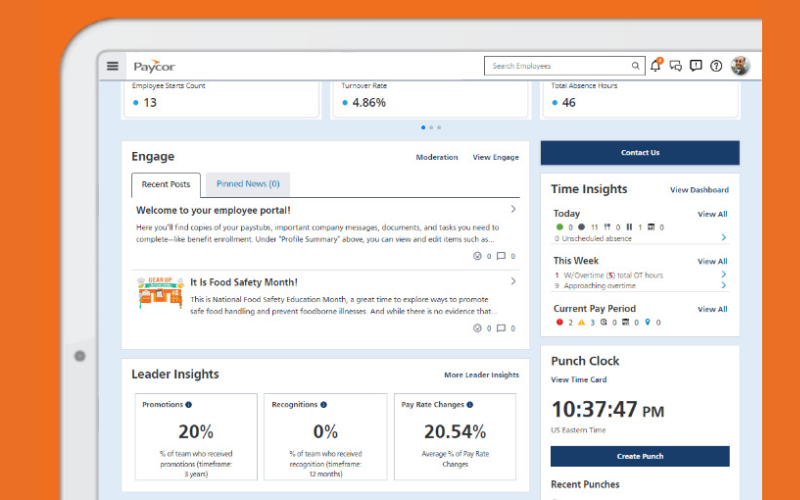The width and height of the screenshot is (800, 500).
Task: Click dark gray status dot under Today
Action: pos(581,227)
